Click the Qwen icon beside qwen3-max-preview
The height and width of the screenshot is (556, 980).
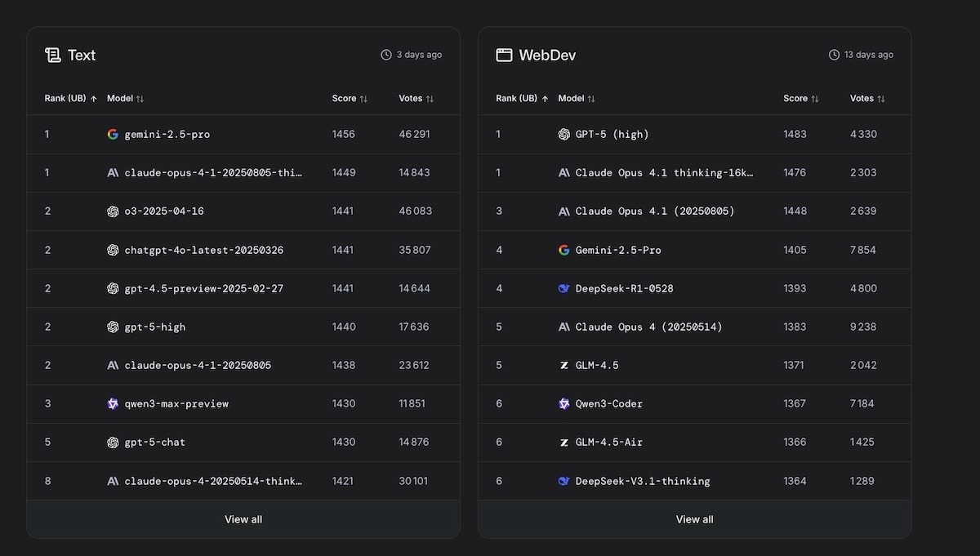pyautogui.click(x=113, y=403)
